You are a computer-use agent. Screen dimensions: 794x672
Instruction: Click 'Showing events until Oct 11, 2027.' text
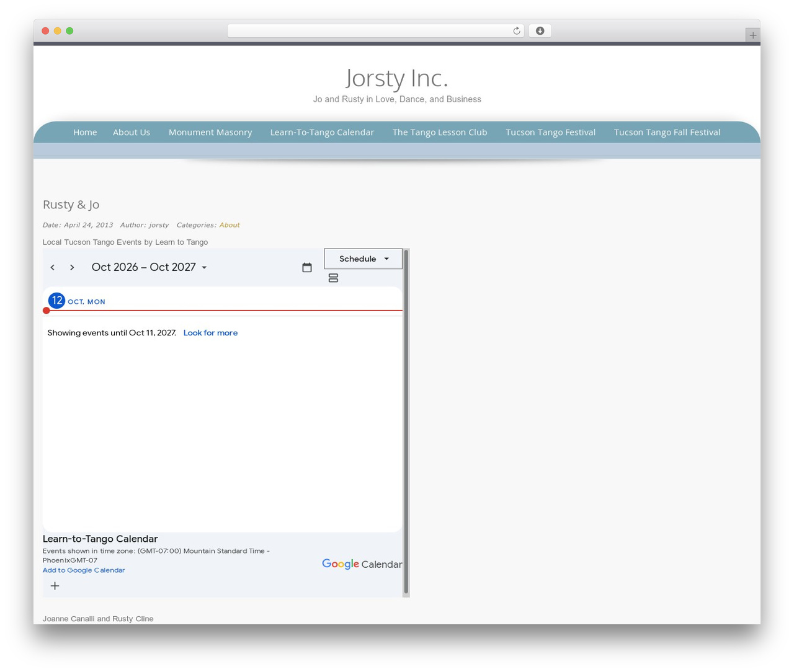pos(112,333)
